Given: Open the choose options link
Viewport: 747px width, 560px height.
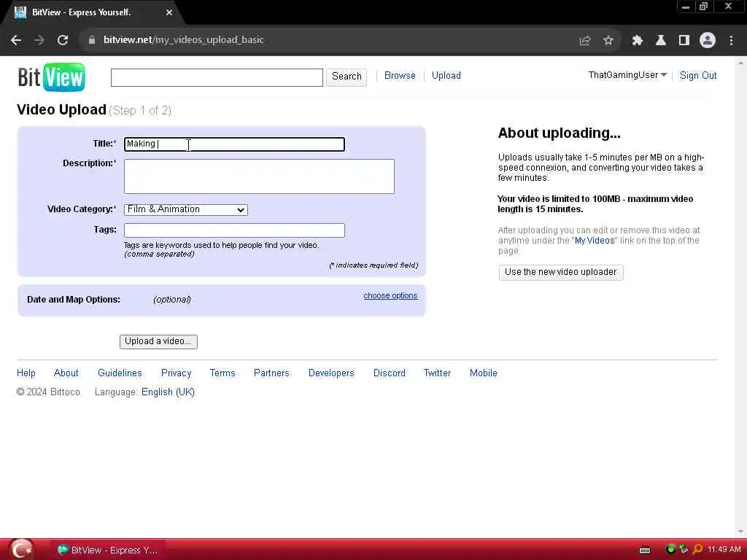Looking at the screenshot, I should pyautogui.click(x=390, y=296).
